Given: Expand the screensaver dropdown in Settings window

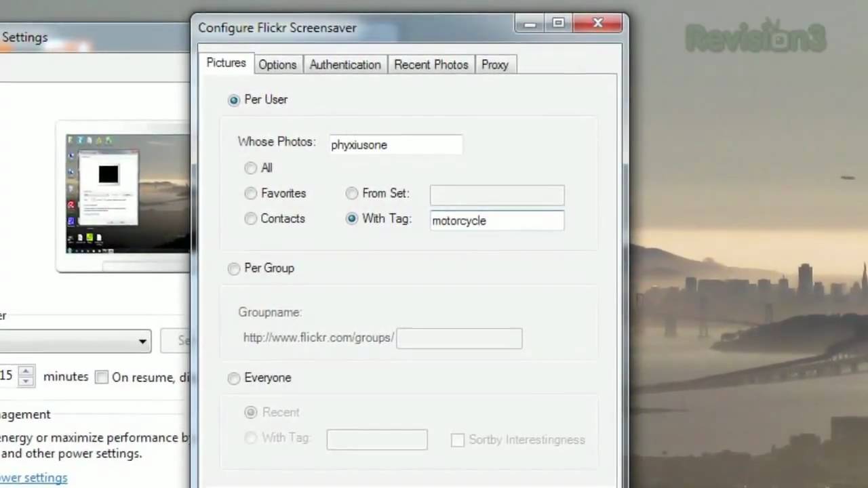Looking at the screenshot, I should tap(142, 342).
